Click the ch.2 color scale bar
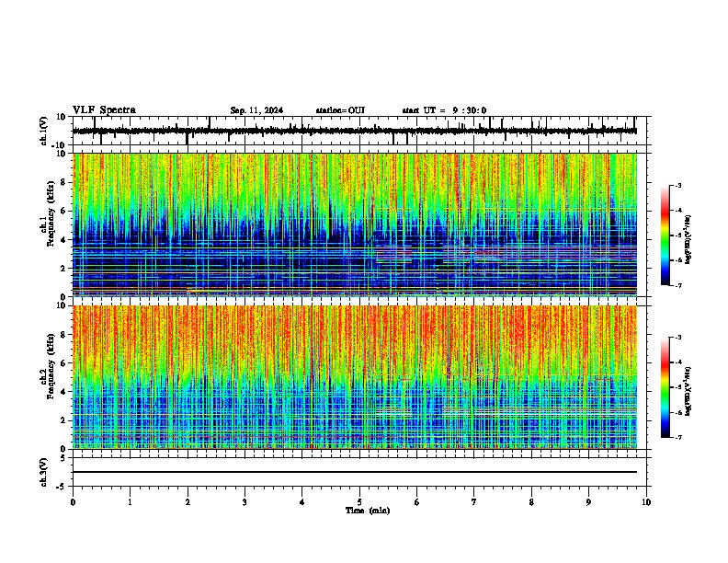728x563 pixels. point(665,387)
